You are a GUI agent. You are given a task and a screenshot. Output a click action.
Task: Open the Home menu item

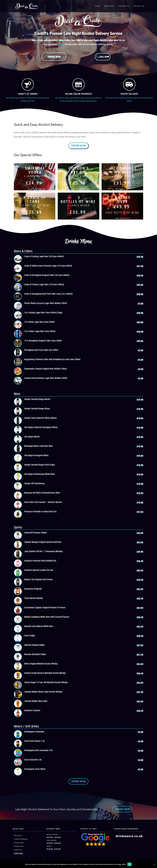coord(97,6)
